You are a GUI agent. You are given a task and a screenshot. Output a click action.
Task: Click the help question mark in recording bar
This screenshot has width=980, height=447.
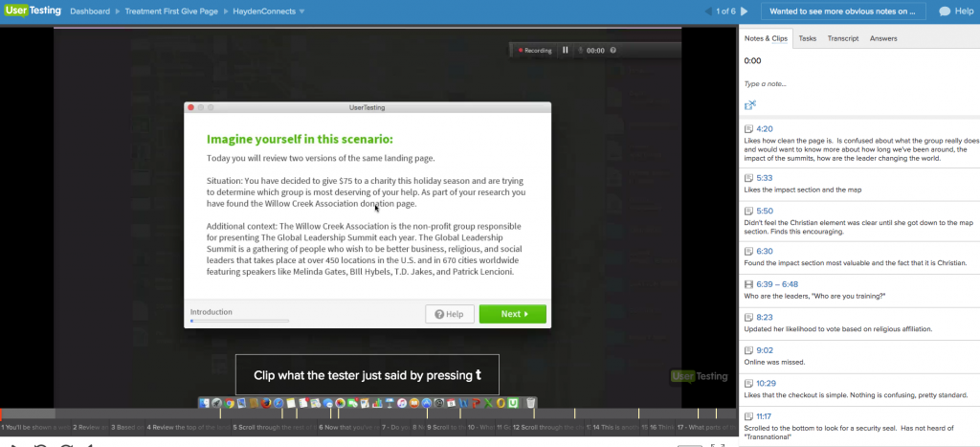pyautogui.click(x=612, y=50)
